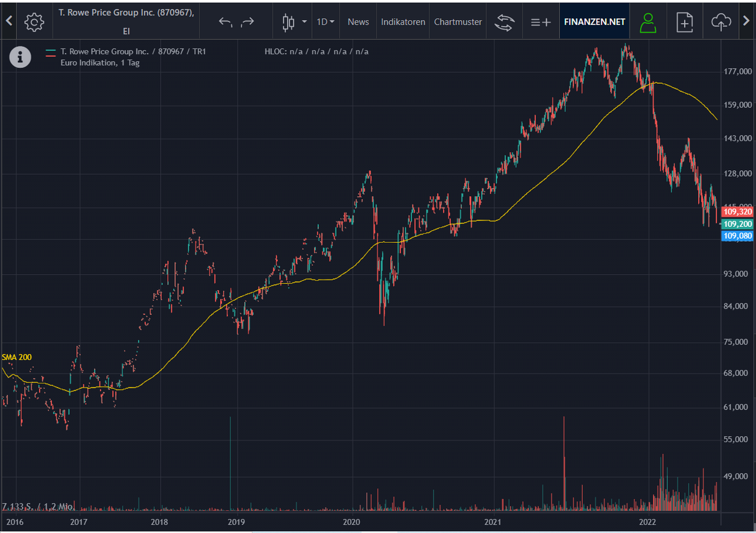Select candlestick chart type icon

point(288,22)
